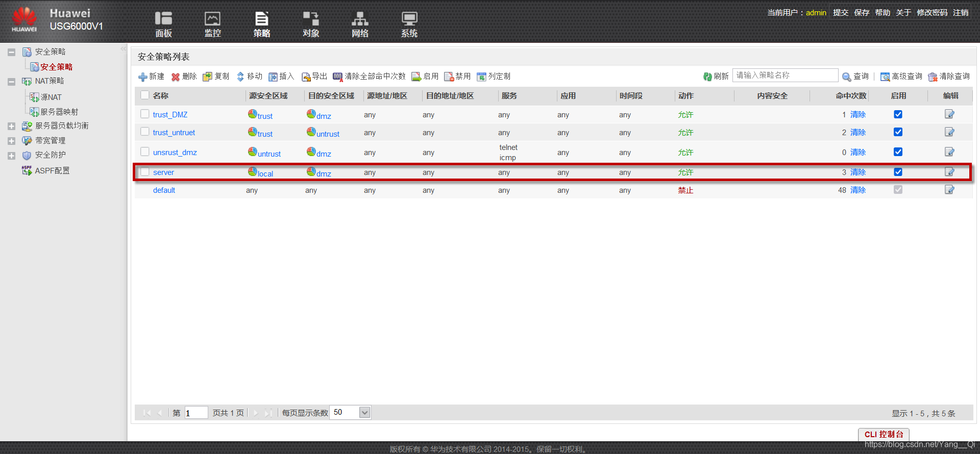This screenshot has width=980, height=454.
Task: Focus the policy name search field
Action: 785,75
